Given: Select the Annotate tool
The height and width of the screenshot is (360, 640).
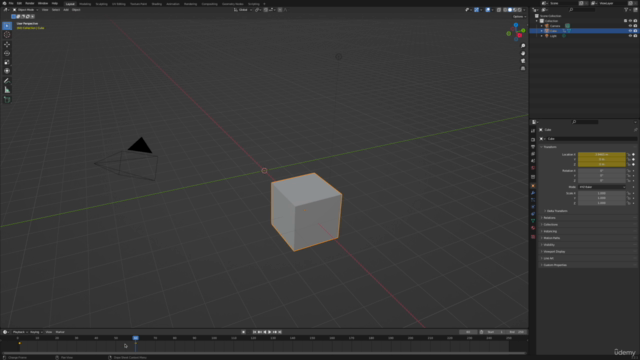Looking at the screenshot, I should click(x=7, y=81).
